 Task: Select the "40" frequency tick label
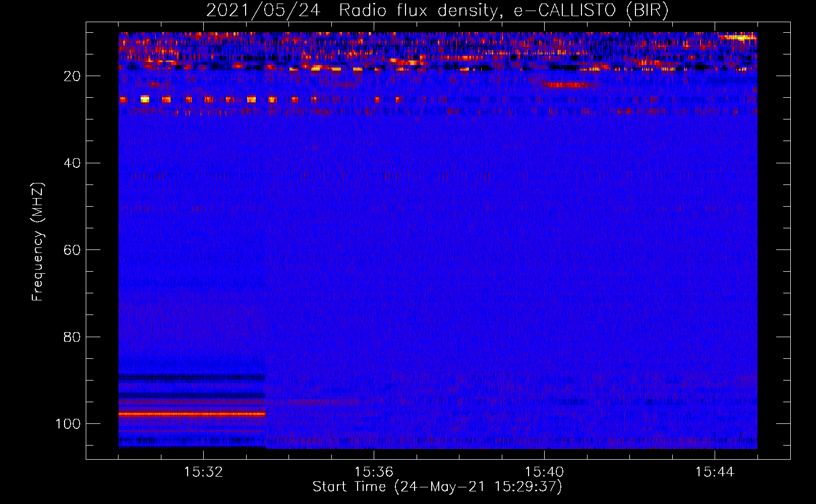point(72,163)
